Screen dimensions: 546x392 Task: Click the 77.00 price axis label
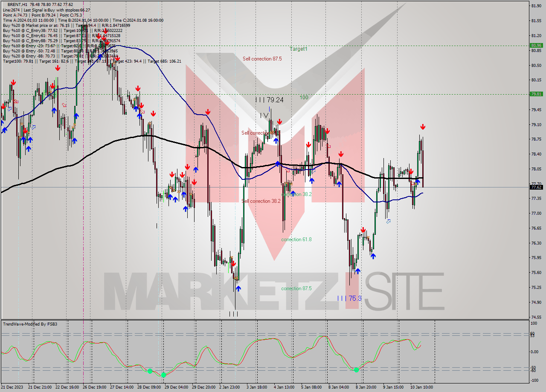(x=536, y=213)
